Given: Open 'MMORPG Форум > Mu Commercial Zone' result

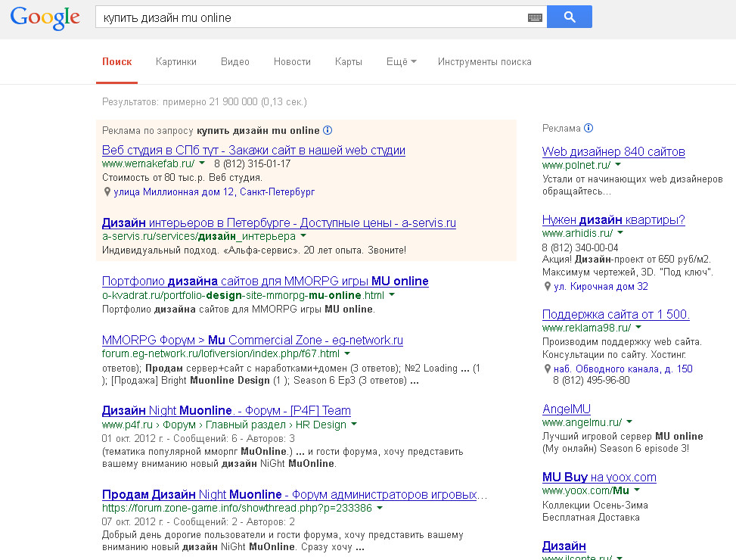Looking at the screenshot, I should (253, 340).
